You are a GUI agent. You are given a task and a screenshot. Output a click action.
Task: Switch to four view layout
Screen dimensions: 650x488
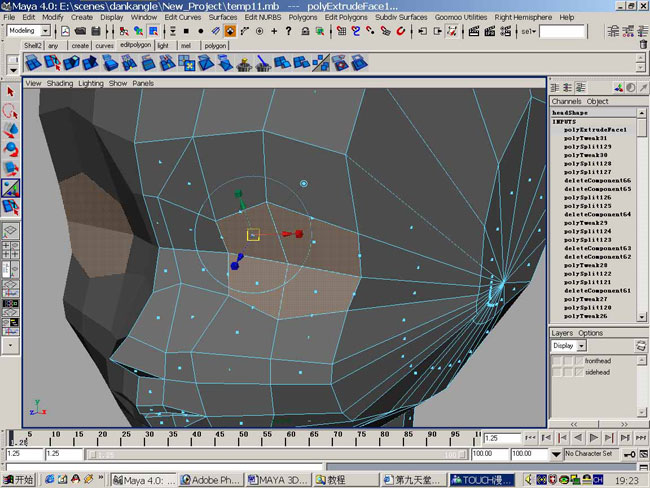point(10,250)
